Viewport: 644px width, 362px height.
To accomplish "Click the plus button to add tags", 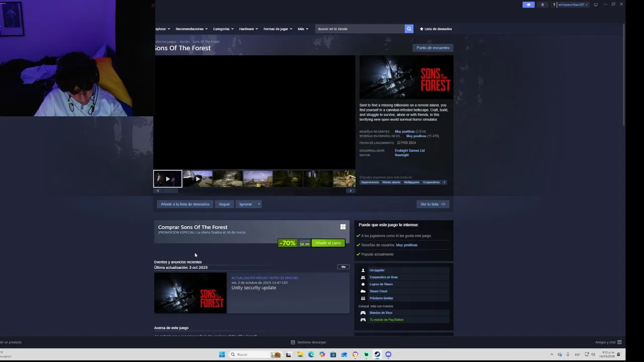I will [x=444, y=182].
